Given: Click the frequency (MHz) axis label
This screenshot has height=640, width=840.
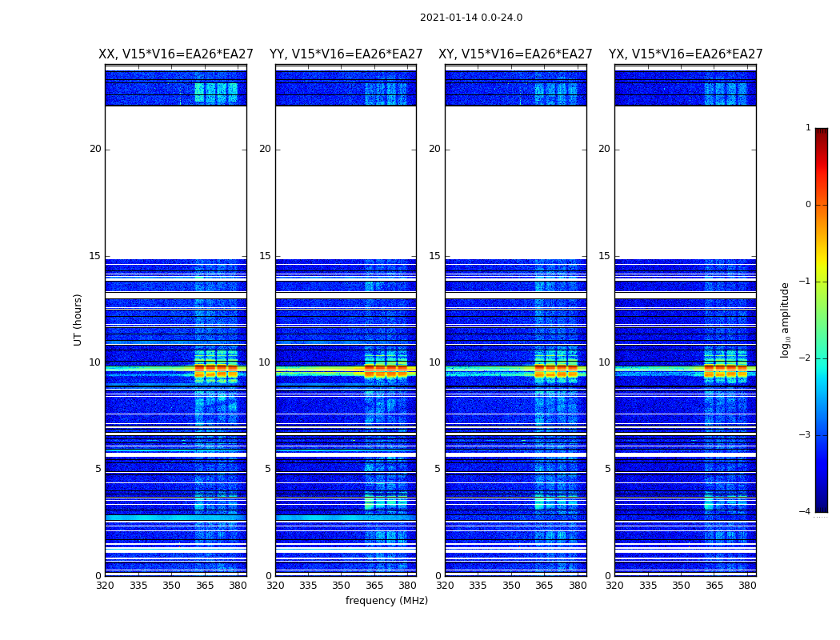Looking at the screenshot, I should (x=386, y=600).
